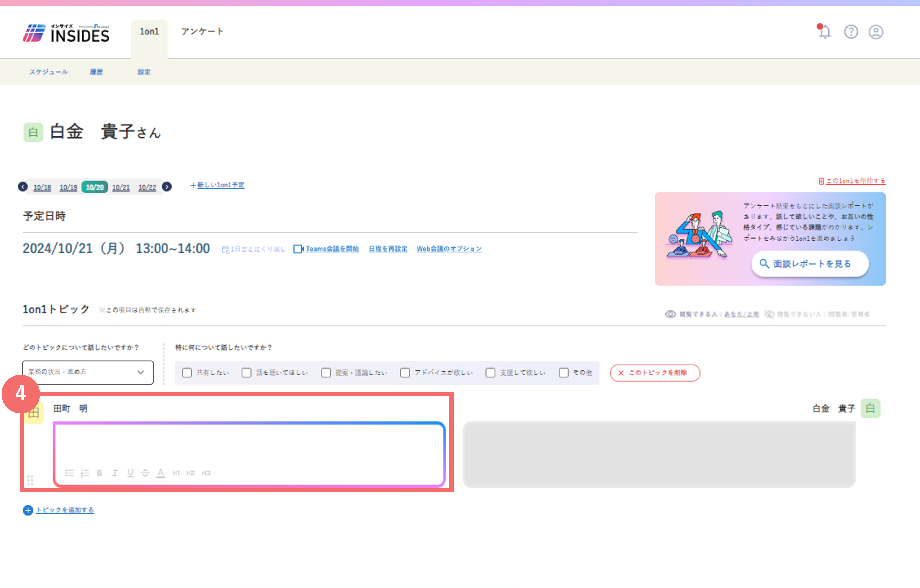Click the このトピックを削除 button
This screenshot has height=588, width=920.
(655, 373)
